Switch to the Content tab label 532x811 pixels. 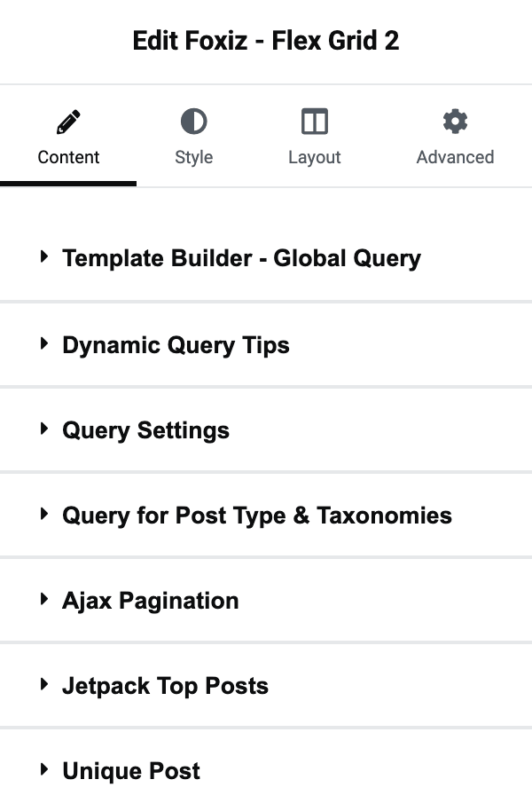coord(68,157)
